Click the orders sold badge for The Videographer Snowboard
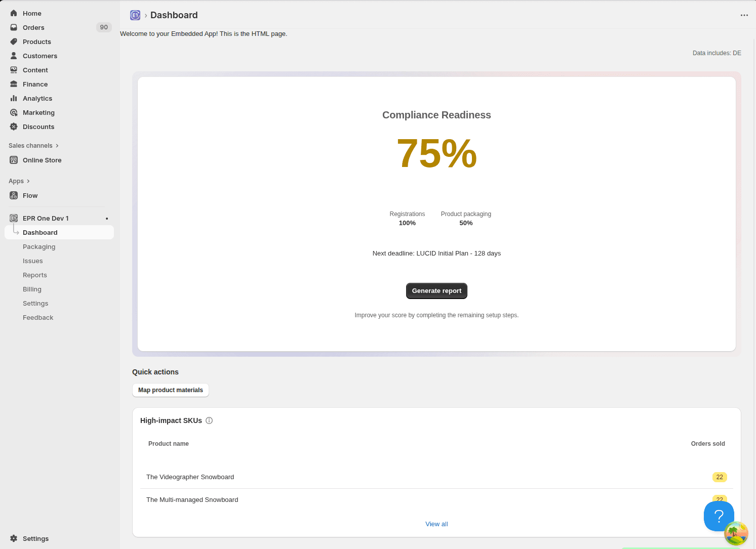This screenshot has width=756, height=549. [x=719, y=477]
